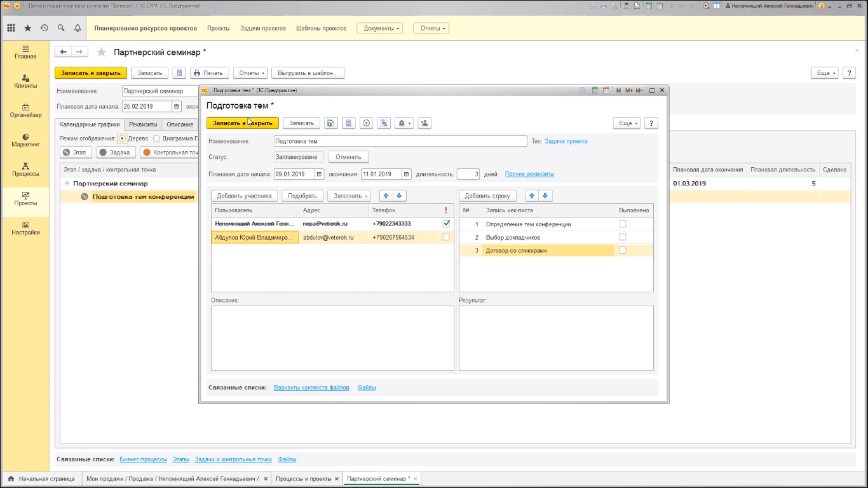
Task: Click Записать и закрыть in Подготовка тем
Action: pyautogui.click(x=243, y=123)
